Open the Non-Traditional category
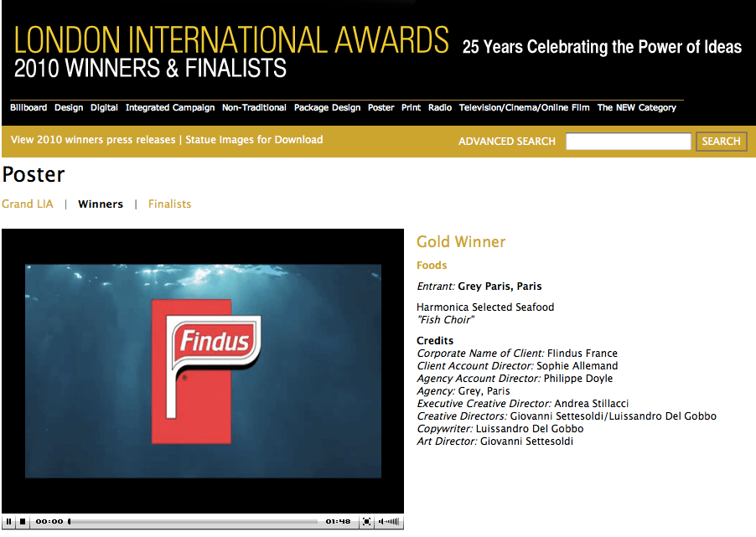 [x=254, y=107]
